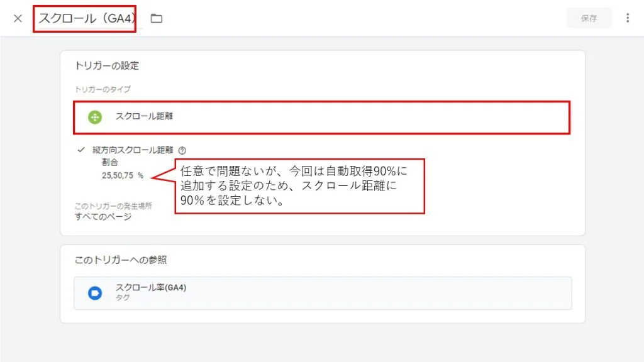The width and height of the screenshot is (644, 362).
Task: Click the 縦方向スクロール距離 label
Action: click(133, 150)
